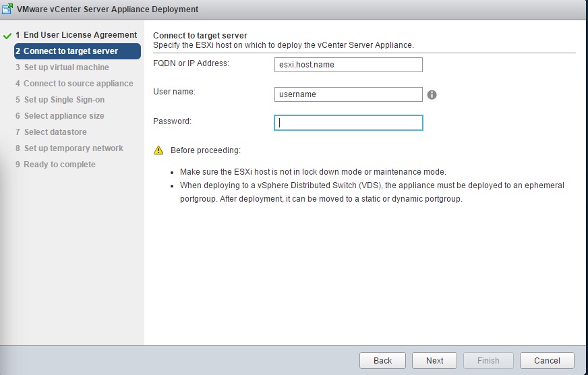
Task: Click into the User name text box
Action: 348,94
